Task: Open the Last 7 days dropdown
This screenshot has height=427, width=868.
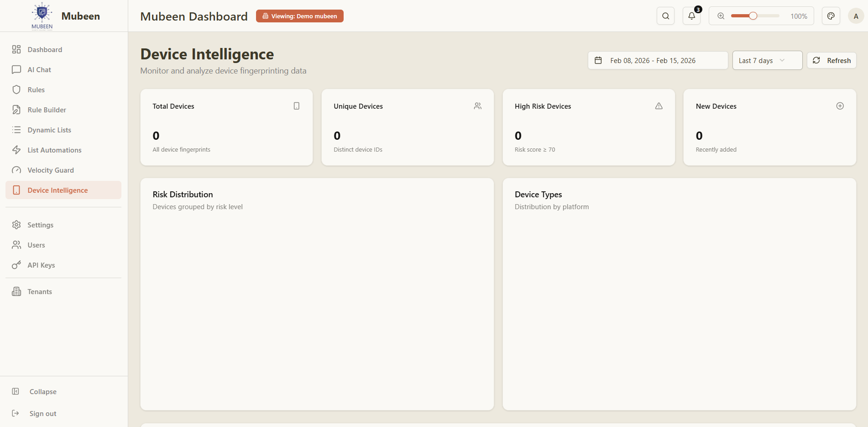Action: coord(767,60)
